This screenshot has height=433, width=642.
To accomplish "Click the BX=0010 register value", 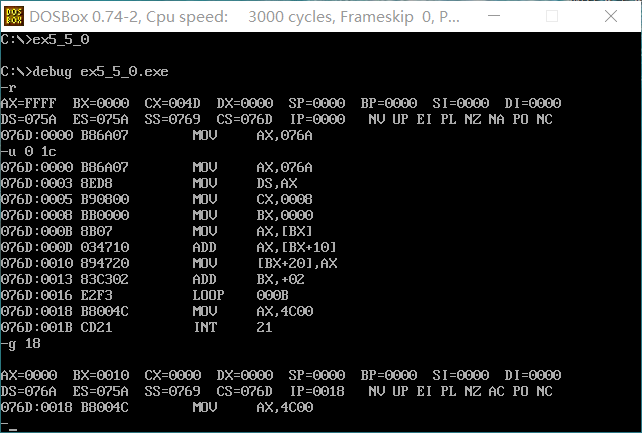I will (x=101, y=375).
